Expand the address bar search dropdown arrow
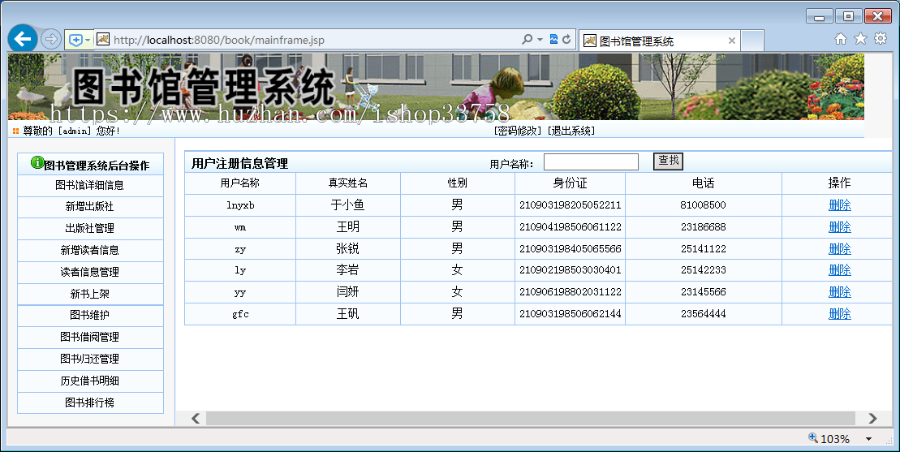The height and width of the screenshot is (452, 900). pyautogui.click(x=540, y=40)
